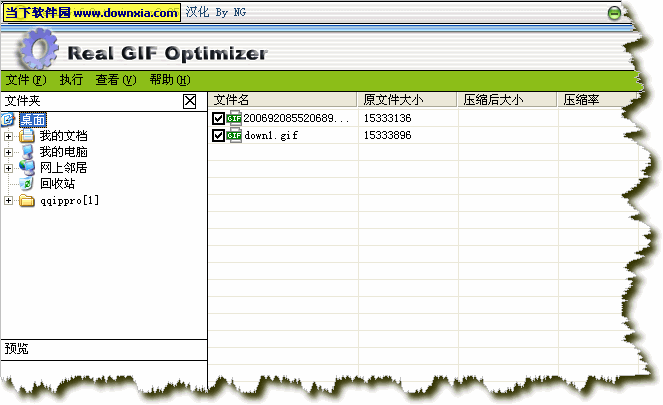Select 我的文档 in folder tree
663x405 pixels.
point(63,136)
